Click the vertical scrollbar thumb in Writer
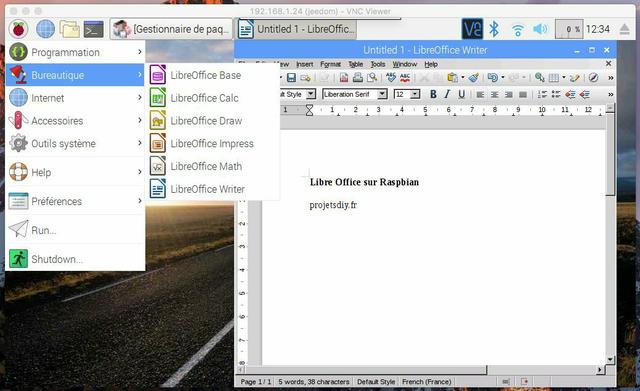Image resolution: width=640 pixels, height=391 pixels. (610, 154)
